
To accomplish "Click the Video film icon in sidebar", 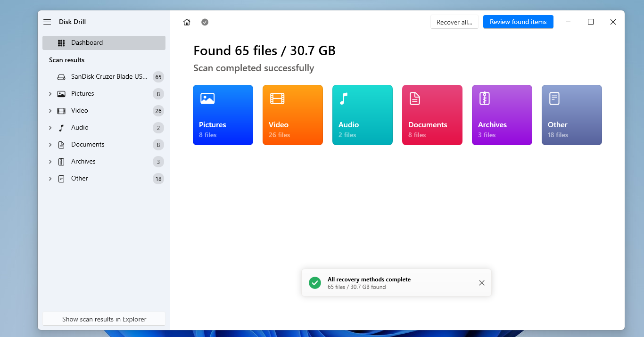I will (61, 111).
